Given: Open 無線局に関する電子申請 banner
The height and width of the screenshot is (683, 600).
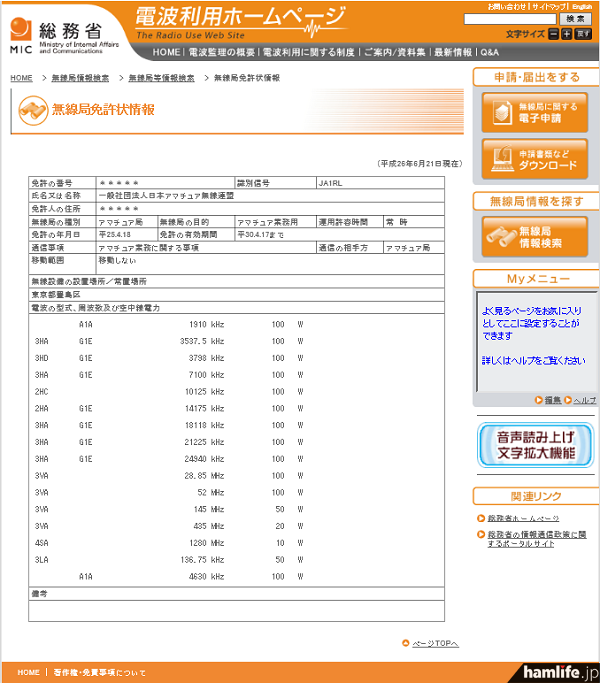Looking at the screenshot, I should click(534, 112).
